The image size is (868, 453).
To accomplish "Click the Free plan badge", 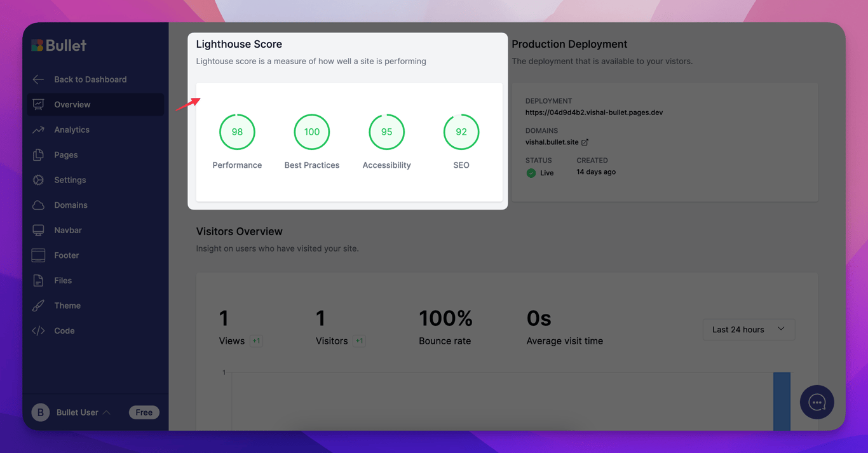I will point(144,412).
